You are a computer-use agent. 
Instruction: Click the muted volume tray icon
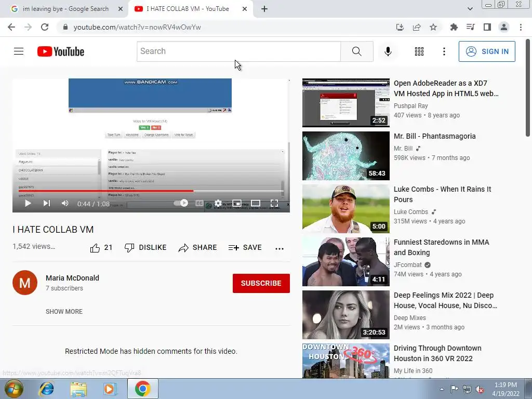pyautogui.click(x=480, y=390)
